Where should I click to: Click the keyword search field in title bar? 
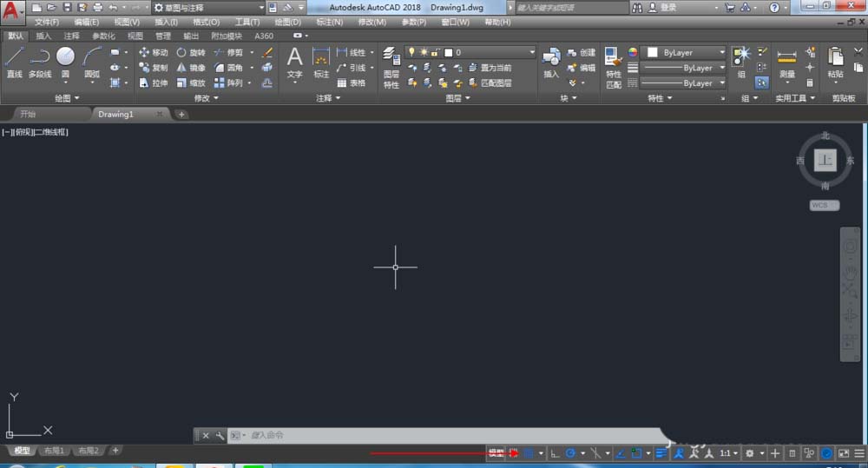571,7
